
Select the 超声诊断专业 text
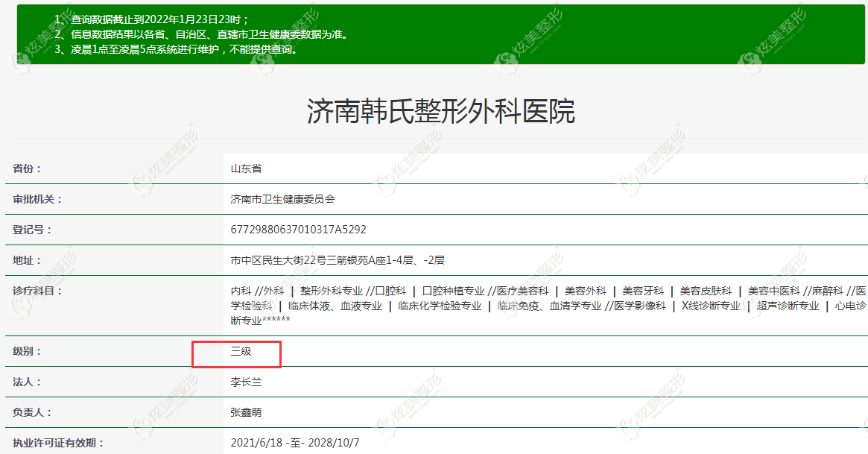(x=788, y=306)
